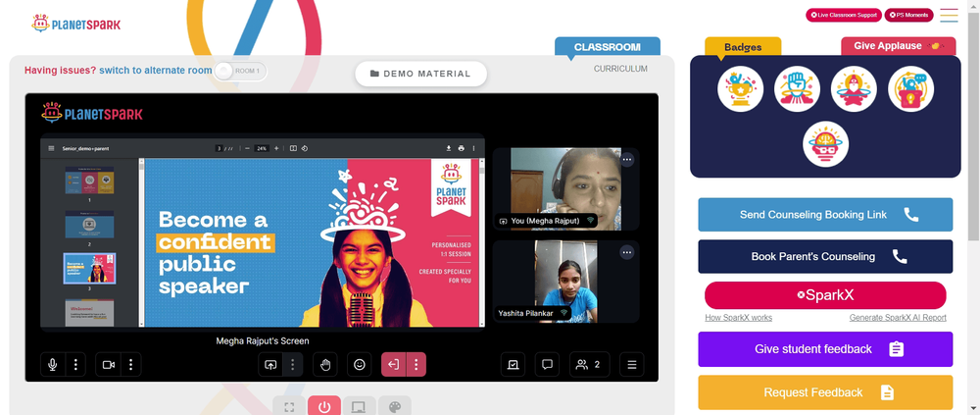The width and height of the screenshot is (980, 415).
Task: Click the laptop screen icon below video
Action: click(x=359, y=407)
